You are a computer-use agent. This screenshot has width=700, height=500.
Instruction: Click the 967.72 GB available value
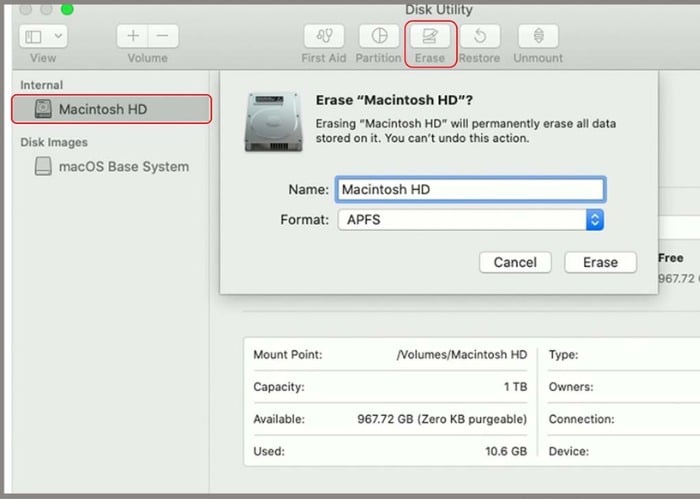[442, 419]
